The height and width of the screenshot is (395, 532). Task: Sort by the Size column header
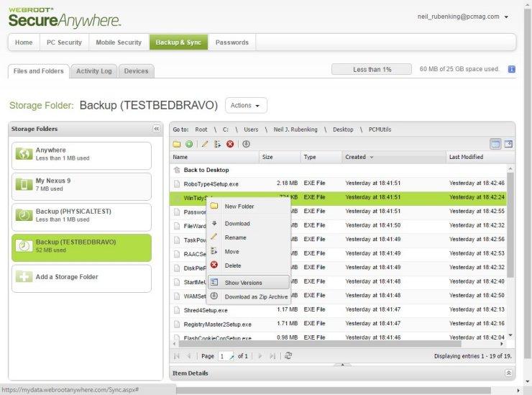(280, 158)
